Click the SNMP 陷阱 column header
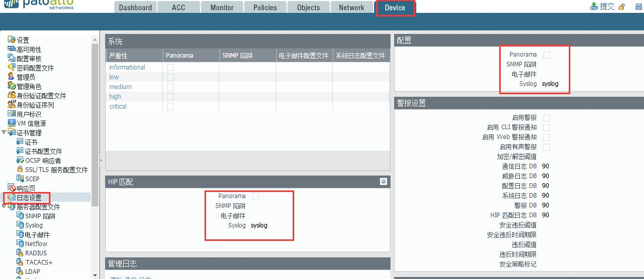 click(247, 56)
